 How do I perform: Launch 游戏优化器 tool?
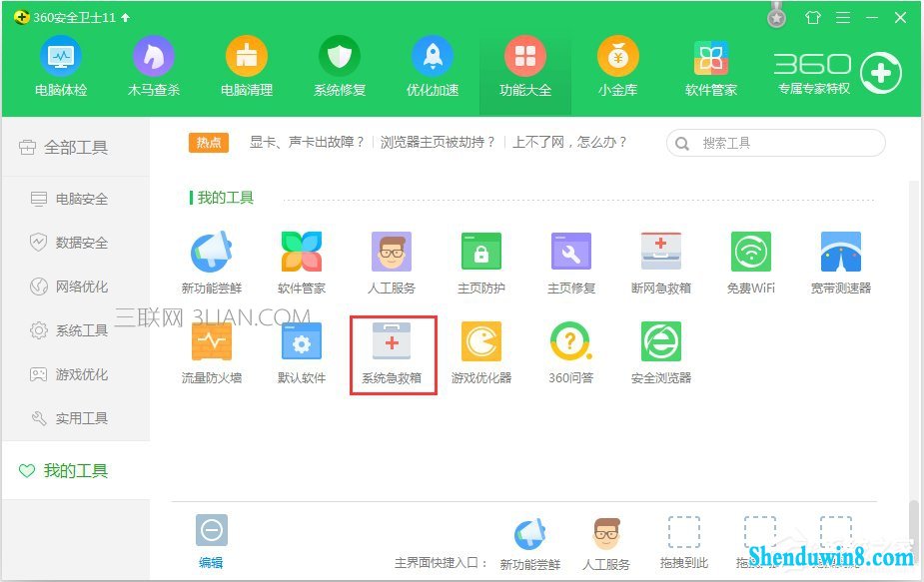481,352
